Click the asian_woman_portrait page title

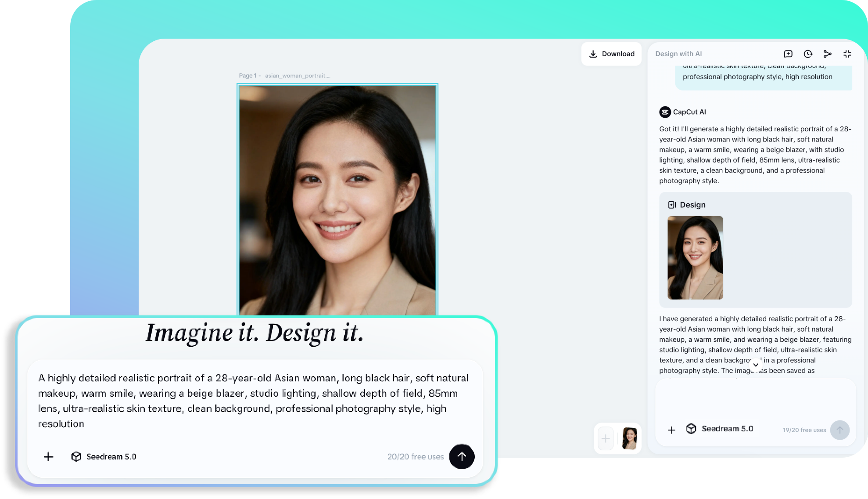point(297,76)
